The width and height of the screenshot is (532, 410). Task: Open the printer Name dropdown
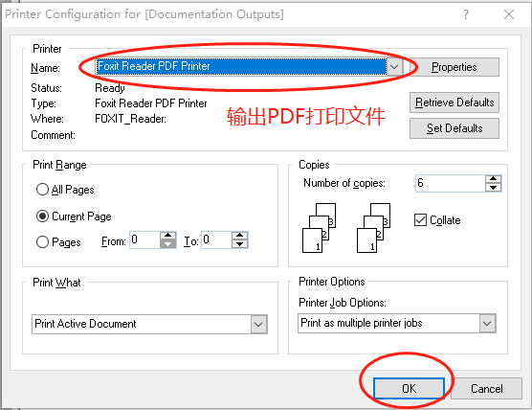click(394, 67)
